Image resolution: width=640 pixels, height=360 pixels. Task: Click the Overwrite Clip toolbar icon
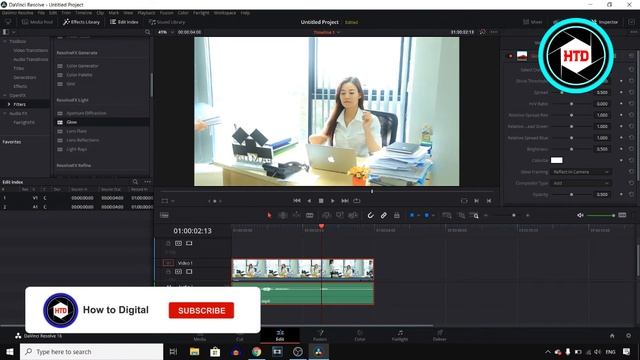[340, 215]
